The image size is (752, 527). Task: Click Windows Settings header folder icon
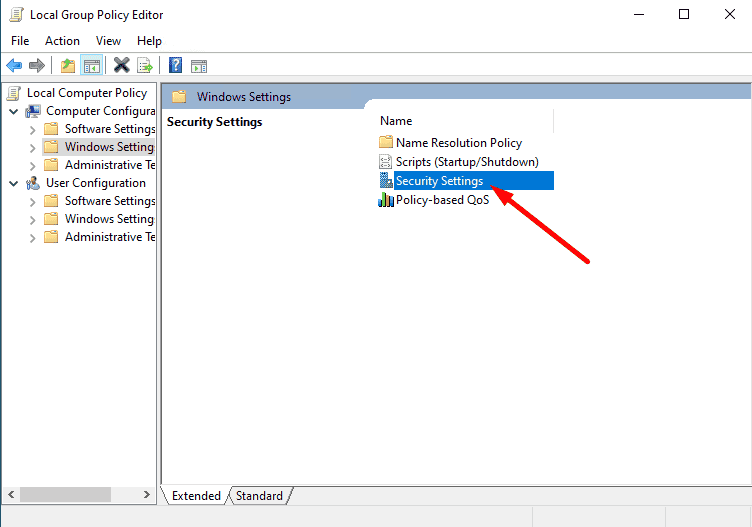(x=179, y=96)
